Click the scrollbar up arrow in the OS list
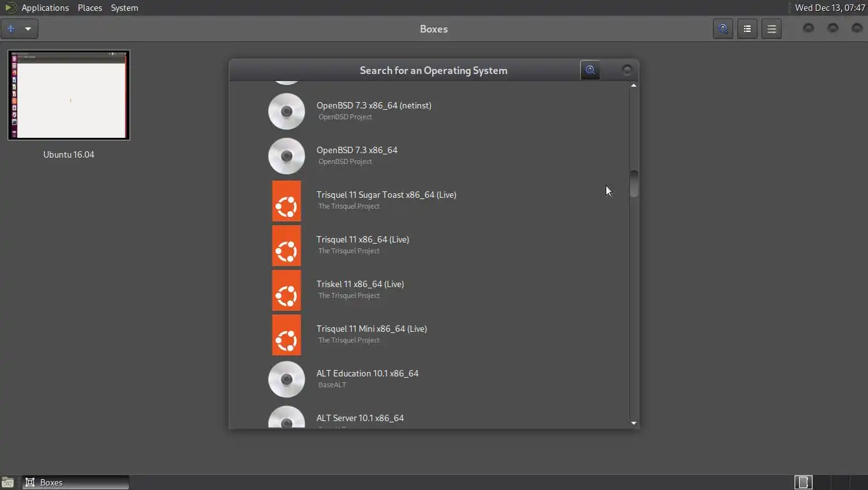The image size is (868, 490). (x=634, y=85)
